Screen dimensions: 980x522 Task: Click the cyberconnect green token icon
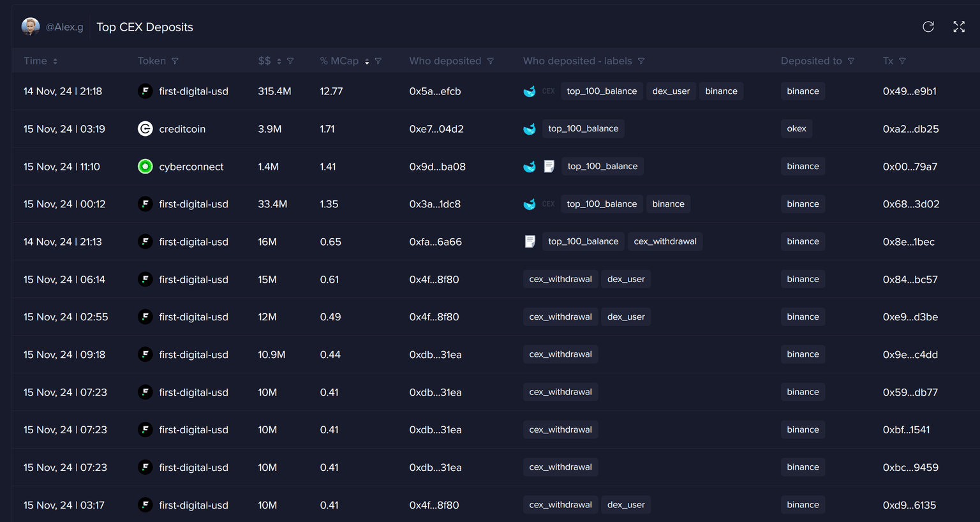click(x=145, y=167)
